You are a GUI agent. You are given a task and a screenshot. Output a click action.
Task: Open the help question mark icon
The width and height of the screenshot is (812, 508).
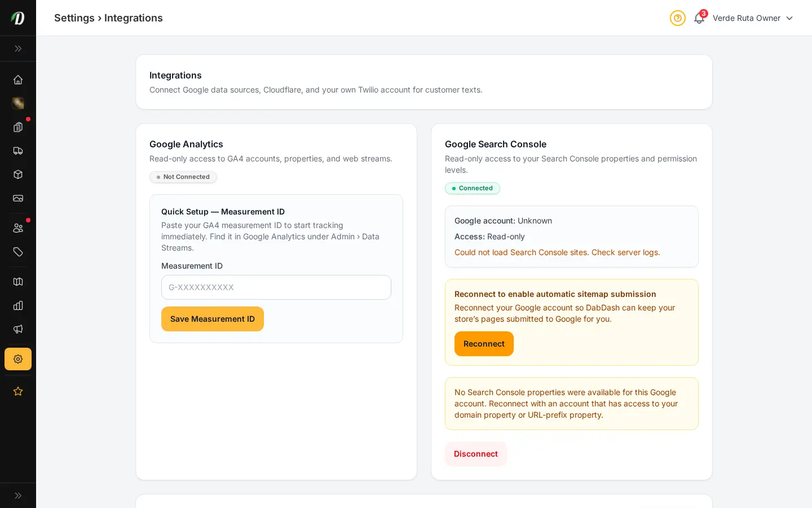click(678, 18)
